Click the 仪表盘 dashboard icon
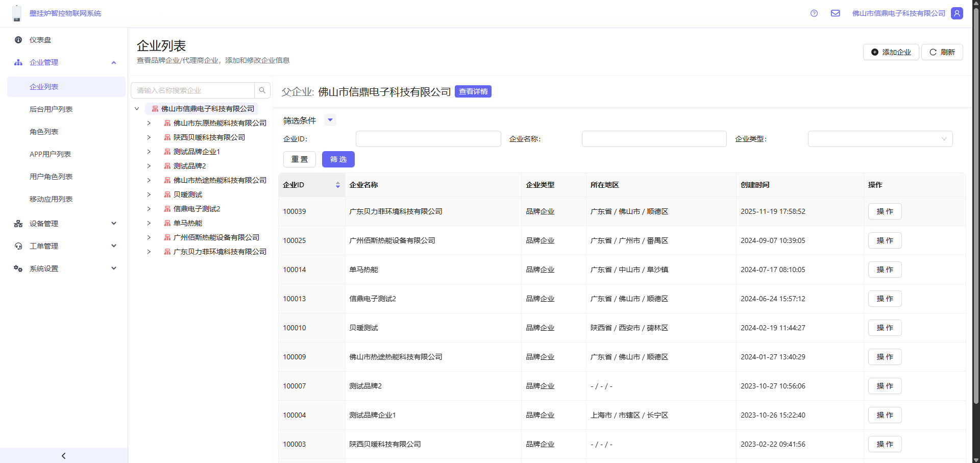This screenshot has height=463, width=980. click(18, 40)
